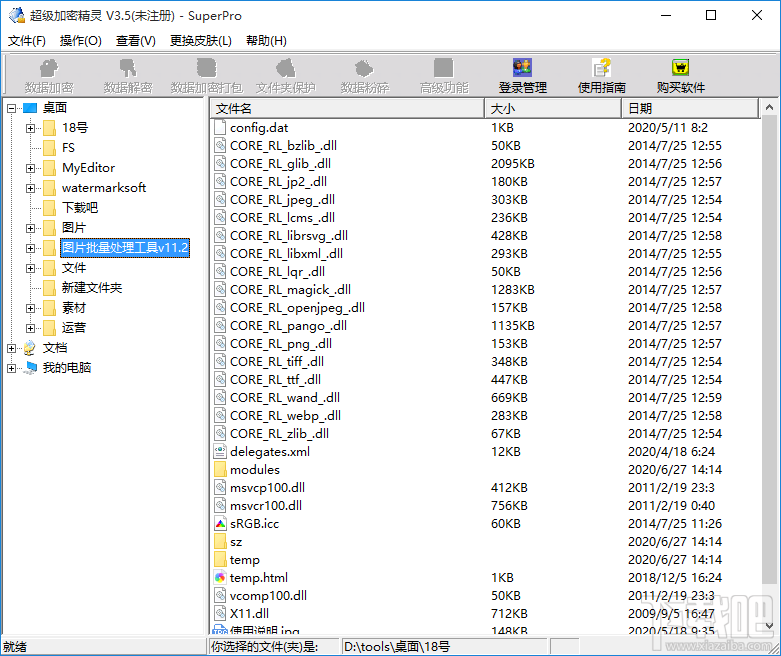This screenshot has height=656, width=781.
Task: Open the 更换皮肤(L) menu
Action: point(200,41)
